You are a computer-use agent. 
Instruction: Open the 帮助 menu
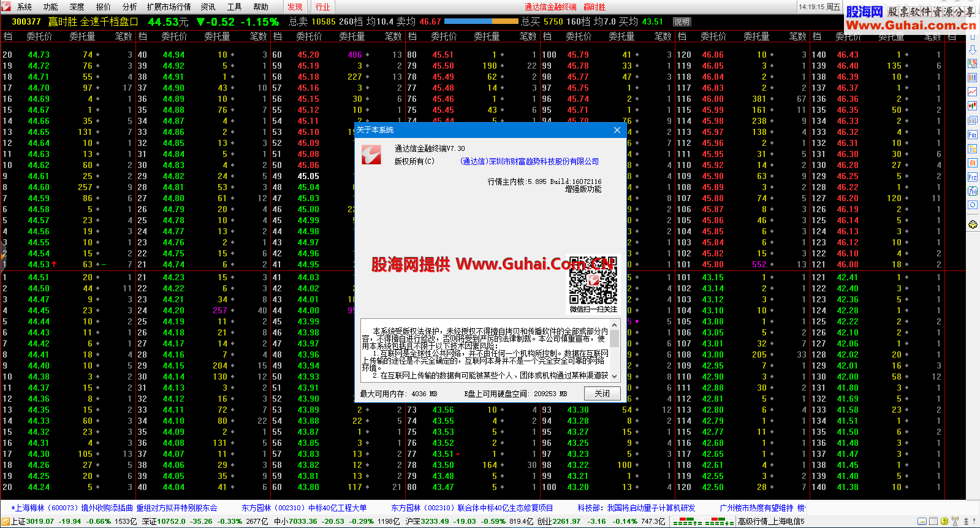261,7
